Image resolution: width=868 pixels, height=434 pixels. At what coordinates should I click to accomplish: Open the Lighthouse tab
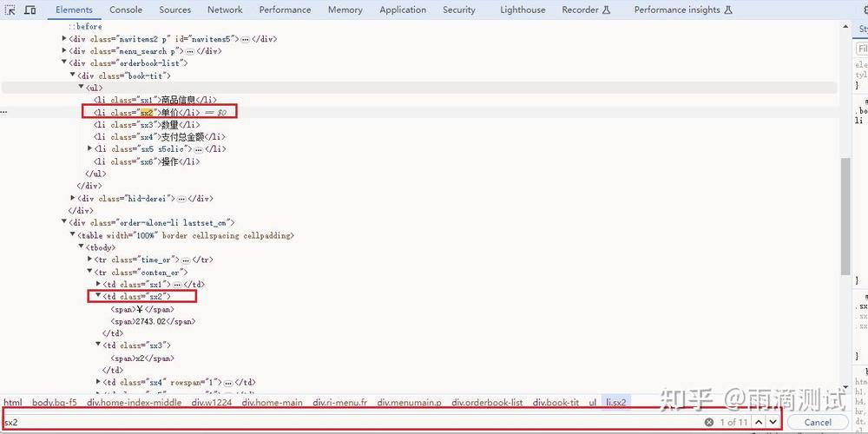coord(523,10)
